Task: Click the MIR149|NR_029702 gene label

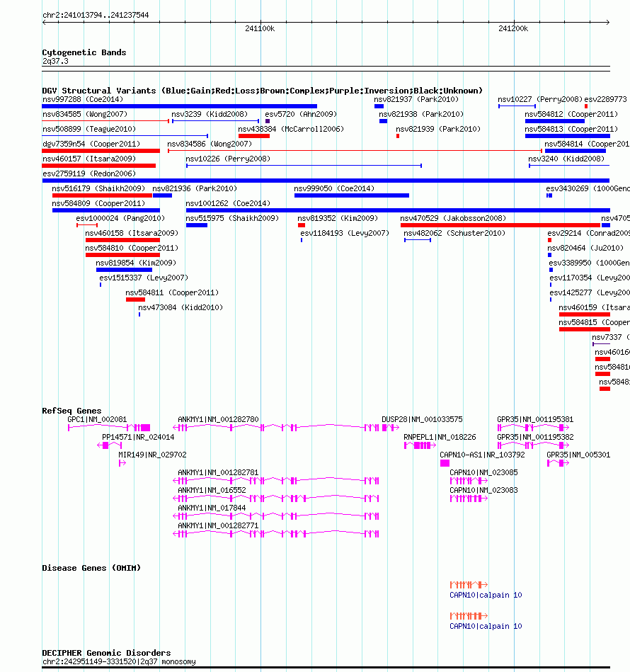Action: pos(152,455)
